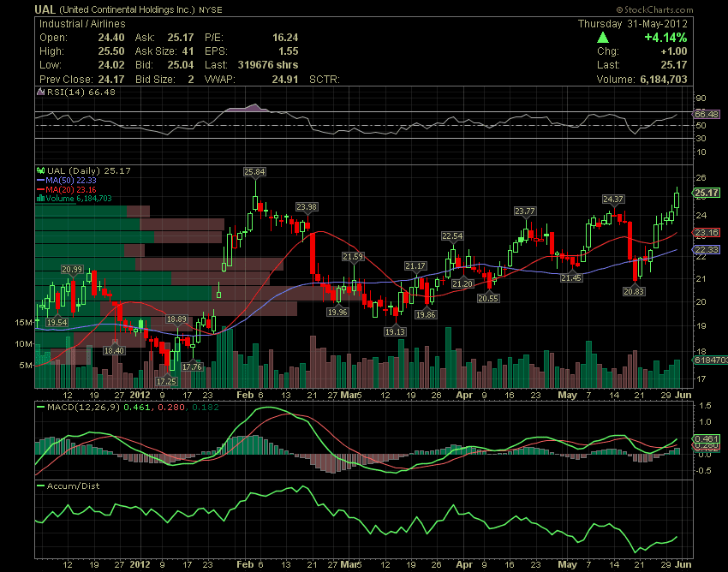Select the MACD(12,26,9) legend label
The width and height of the screenshot is (728, 572).
83,408
